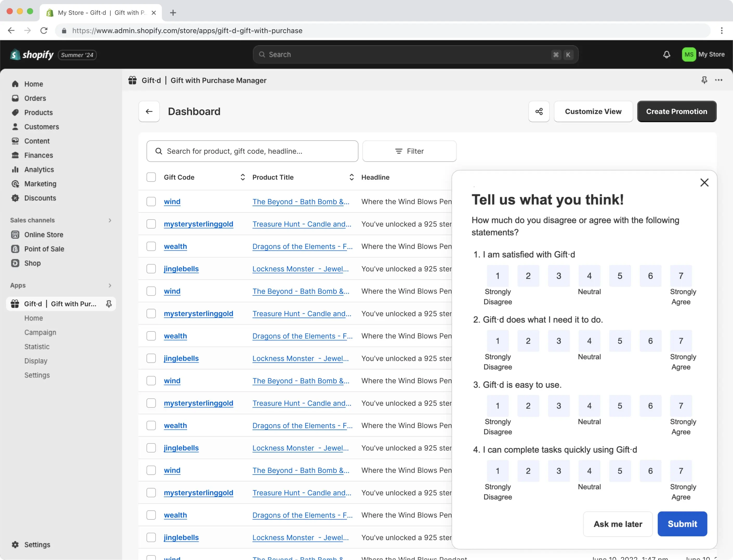Sort by the Gift Code column arrows
The width and height of the screenshot is (733, 560).
242,177
